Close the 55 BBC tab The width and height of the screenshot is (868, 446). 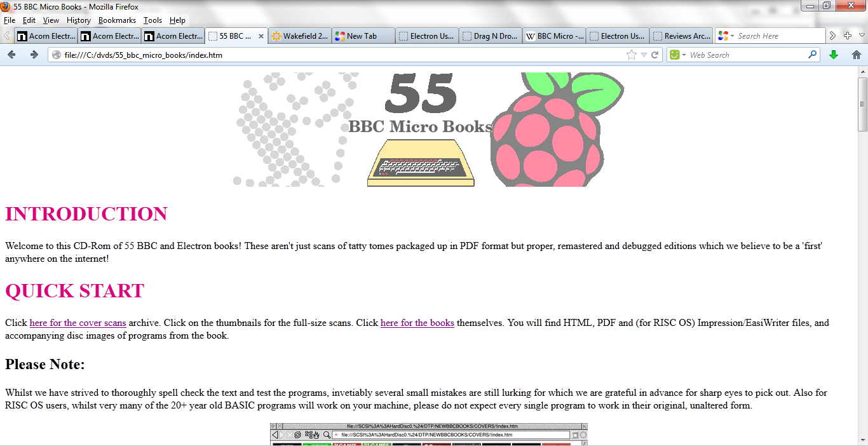pos(261,36)
